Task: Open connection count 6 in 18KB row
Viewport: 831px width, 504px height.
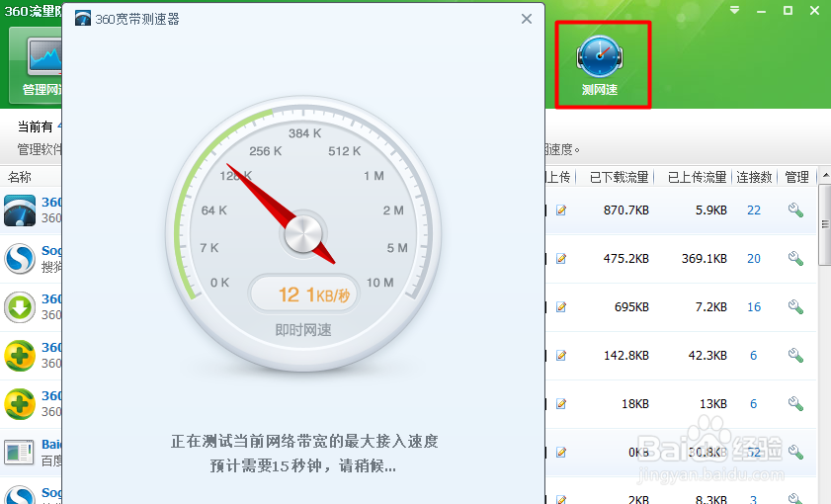Action: (x=753, y=404)
